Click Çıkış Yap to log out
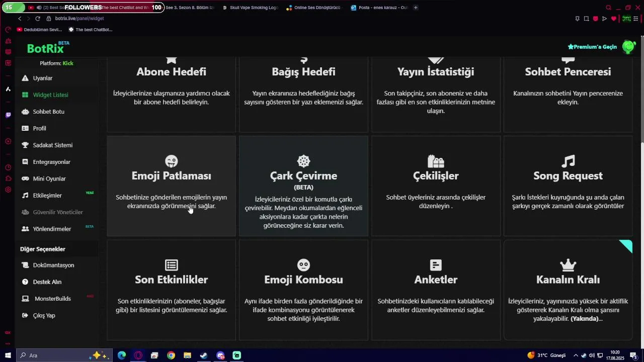 coord(44,316)
